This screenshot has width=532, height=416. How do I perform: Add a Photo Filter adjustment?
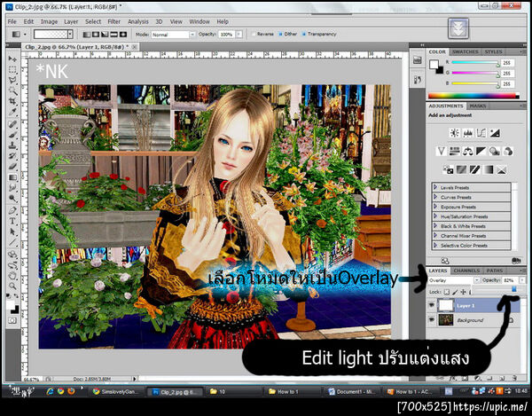[x=495, y=151]
